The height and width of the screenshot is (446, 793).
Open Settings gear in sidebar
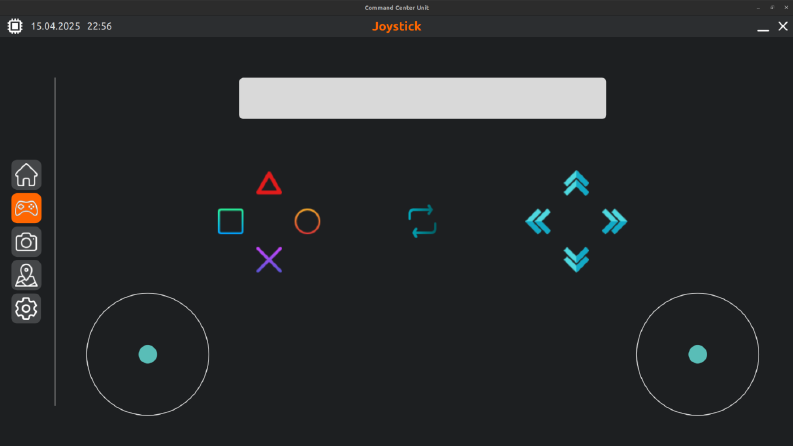(26, 308)
